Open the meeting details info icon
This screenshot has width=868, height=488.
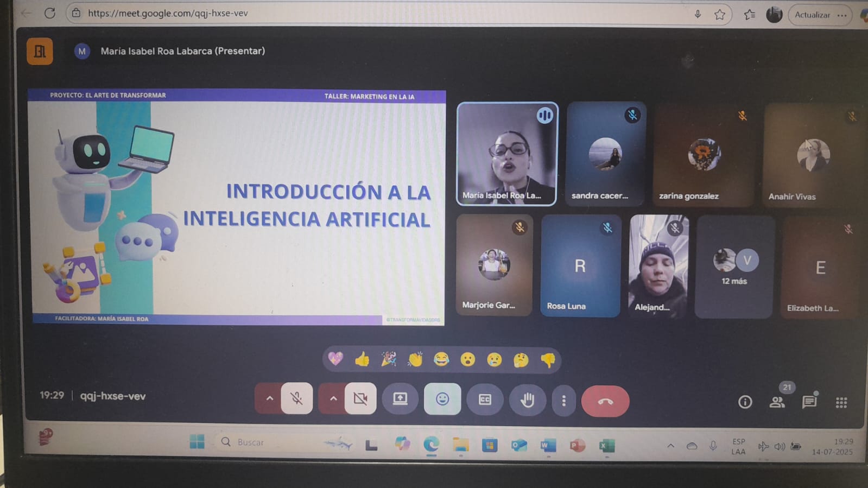pyautogui.click(x=745, y=402)
